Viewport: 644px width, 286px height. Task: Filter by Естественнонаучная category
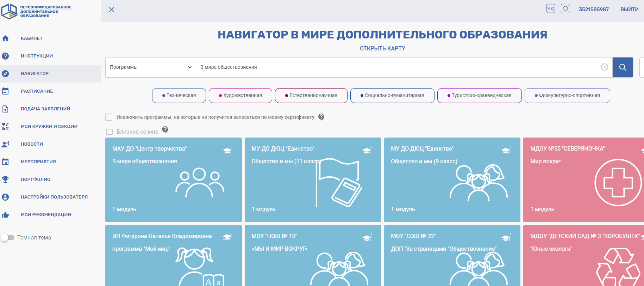(311, 96)
